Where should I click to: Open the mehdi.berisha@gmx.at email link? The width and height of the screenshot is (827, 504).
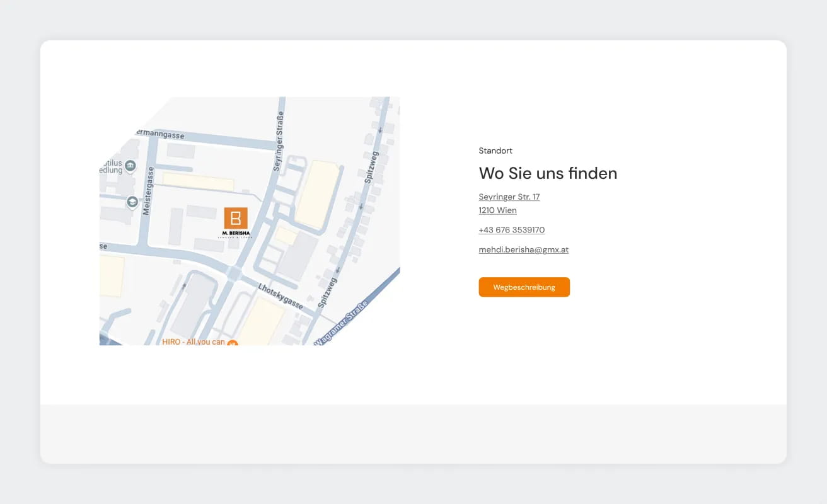coord(523,249)
